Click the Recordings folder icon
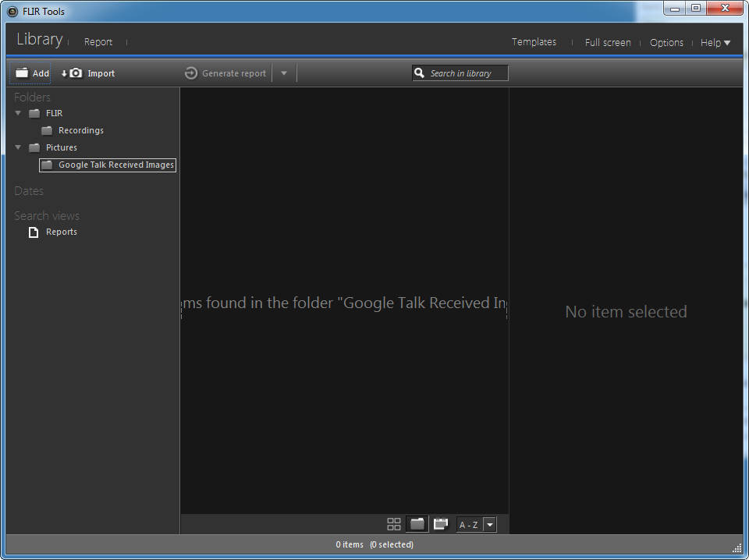This screenshot has height=560, width=749. (47, 131)
